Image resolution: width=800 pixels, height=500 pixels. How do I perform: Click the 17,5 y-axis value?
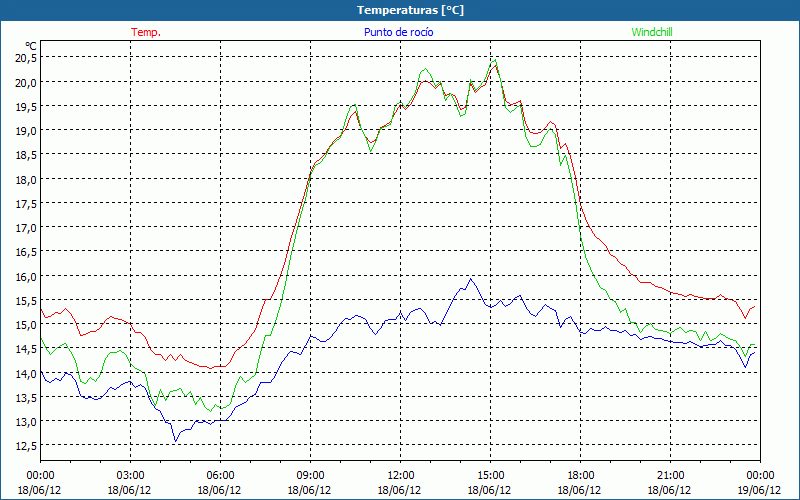click(26, 204)
